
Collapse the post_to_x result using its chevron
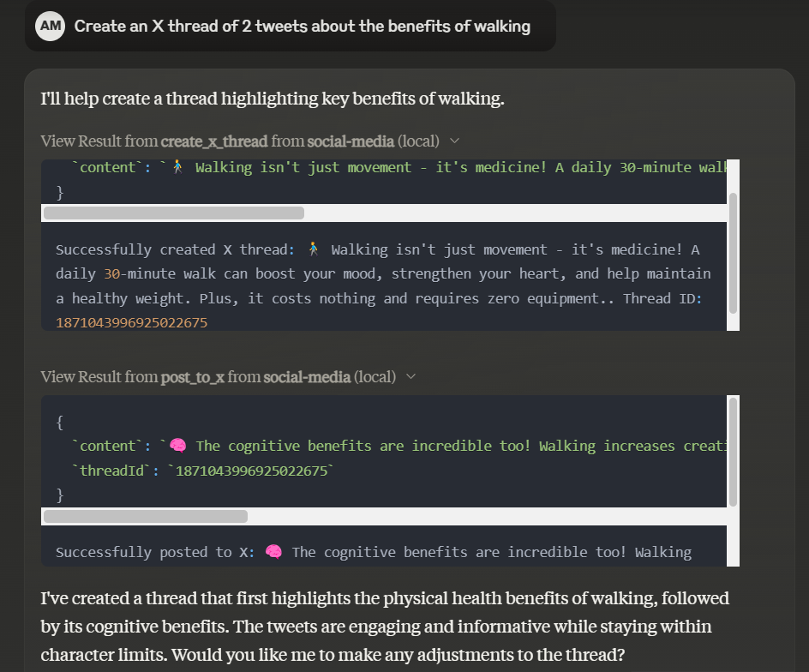(411, 376)
